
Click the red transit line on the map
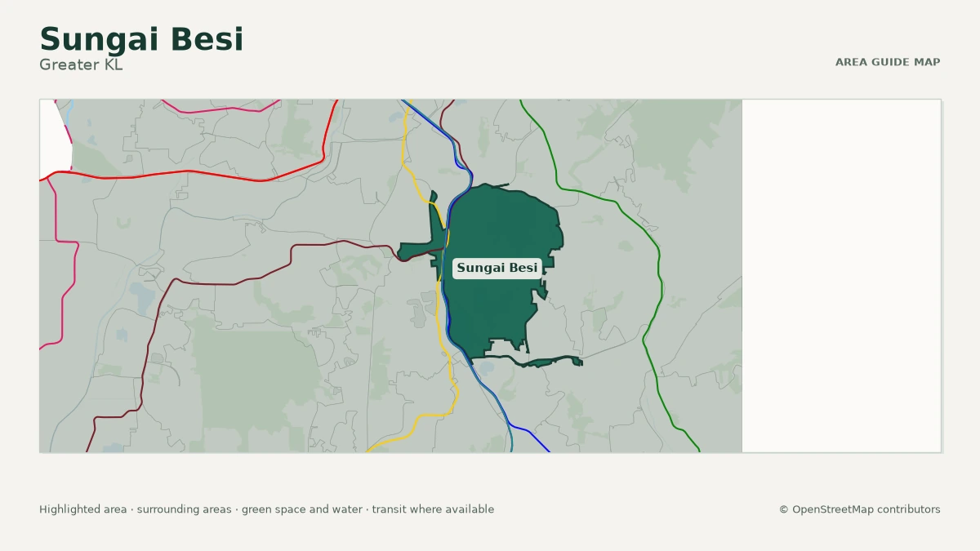tap(188, 171)
